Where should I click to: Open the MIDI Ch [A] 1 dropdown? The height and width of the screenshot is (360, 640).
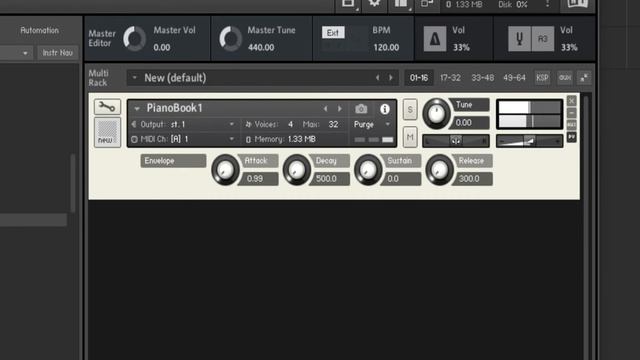(231, 139)
